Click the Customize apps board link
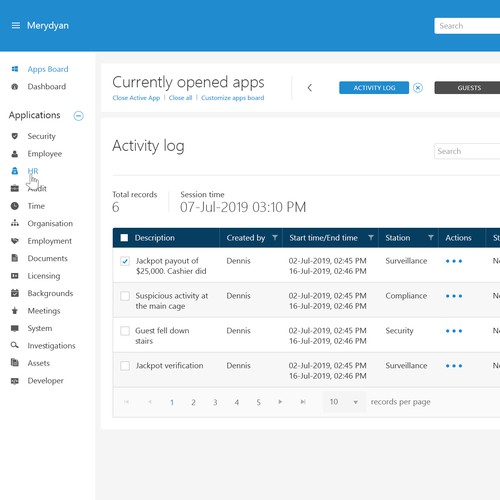Screen dimensions: 500x500 click(x=232, y=98)
